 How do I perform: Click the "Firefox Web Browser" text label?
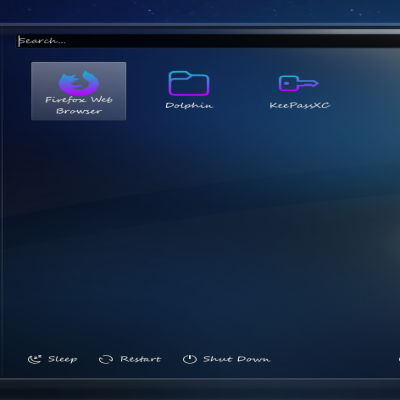(79, 105)
